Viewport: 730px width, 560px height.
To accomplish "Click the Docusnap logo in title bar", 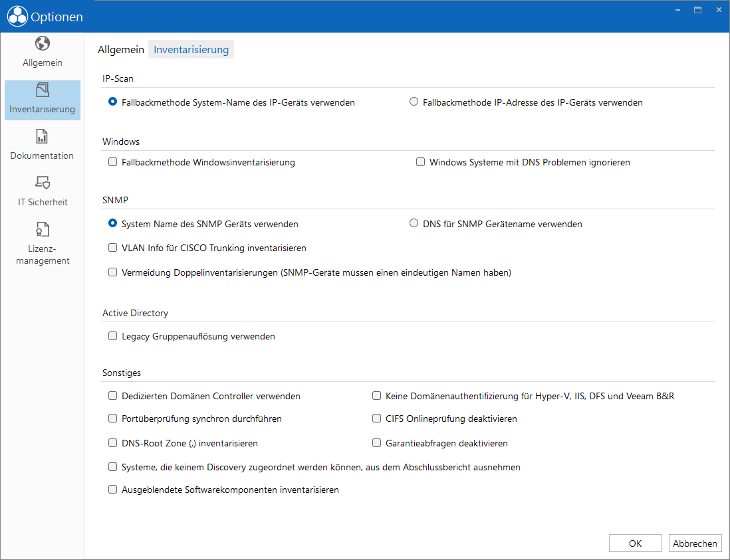I will (x=17, y=17).
